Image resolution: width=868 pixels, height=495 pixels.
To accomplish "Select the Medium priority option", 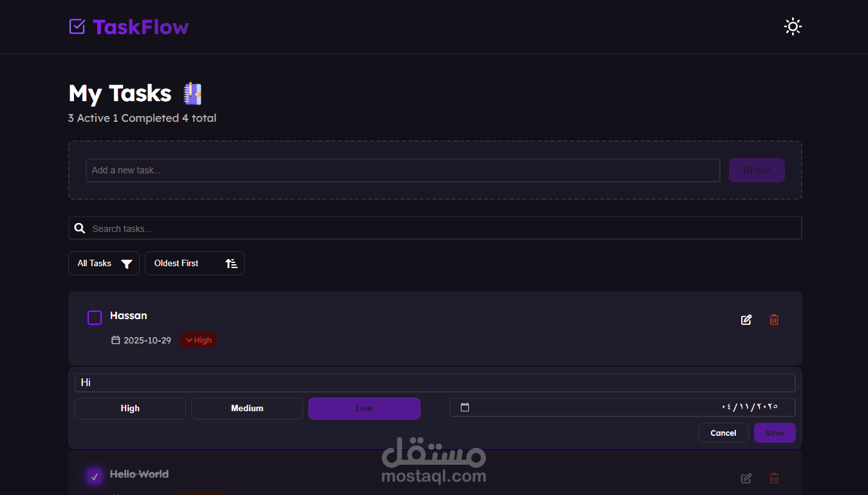I will (x=247, y=408).
